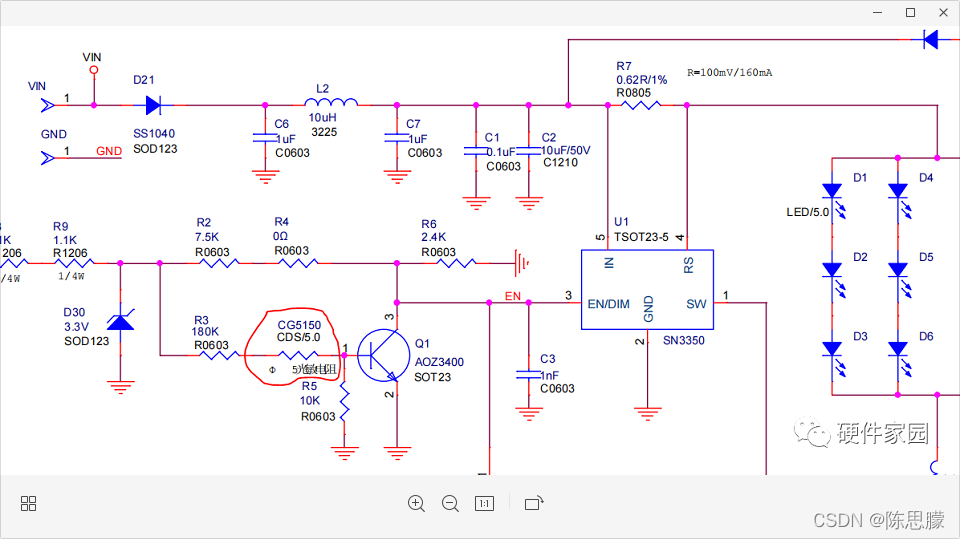Click the 0.1uF value of C1
This screenshot has width=960, height=539.
tap(501, 152)
